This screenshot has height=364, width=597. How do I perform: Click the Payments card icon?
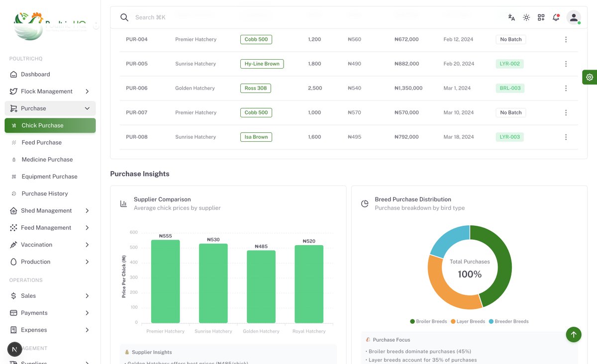tap(13, 313)
